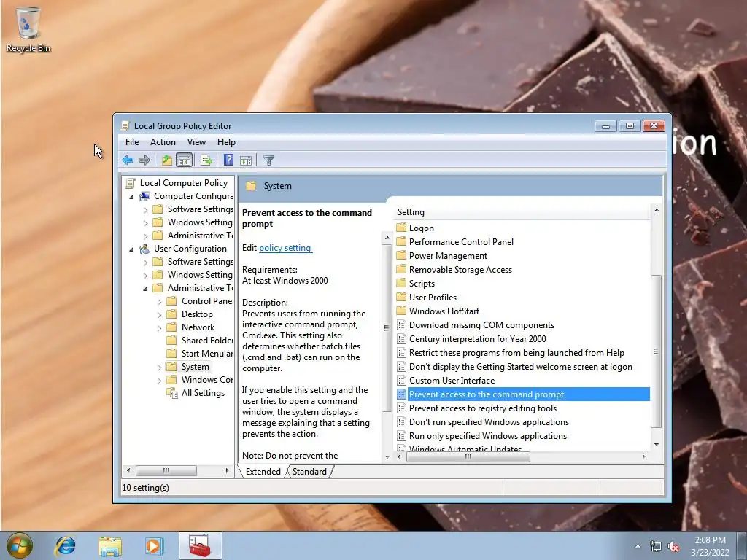Select 'Century interpretation for Year 2000' setting
Viewport: 747px width, 560px height.
pyautogui.click(x=477, y=338)
